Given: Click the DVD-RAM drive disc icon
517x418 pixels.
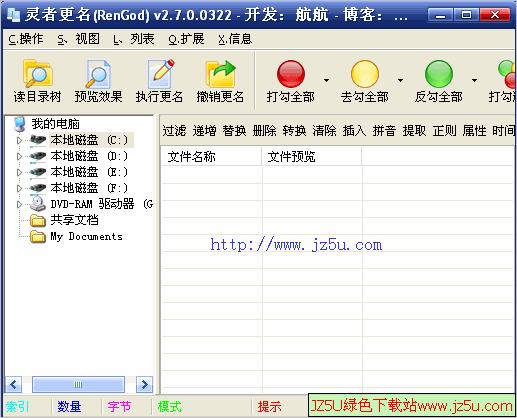Looking at the screenshot, I should 38,204.
